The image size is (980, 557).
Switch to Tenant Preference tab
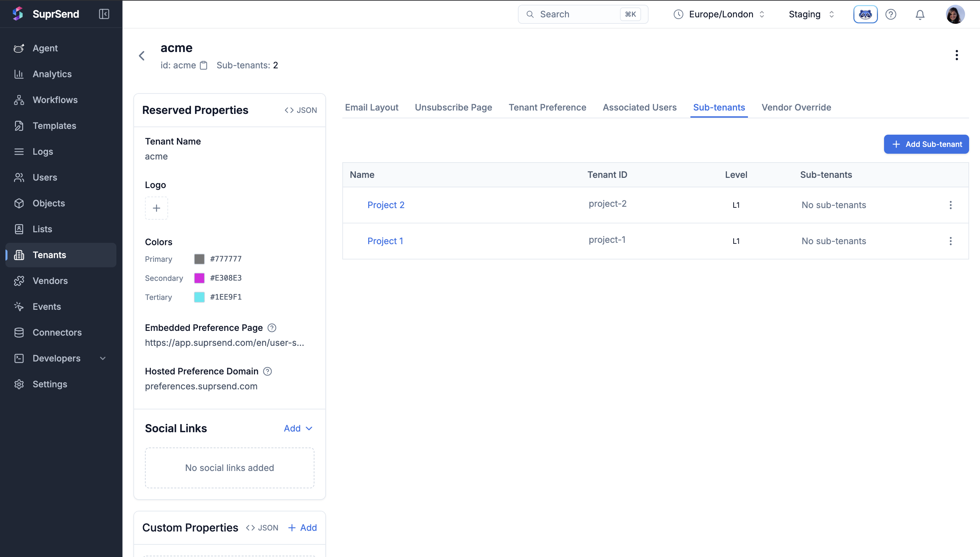click(548, 107)
